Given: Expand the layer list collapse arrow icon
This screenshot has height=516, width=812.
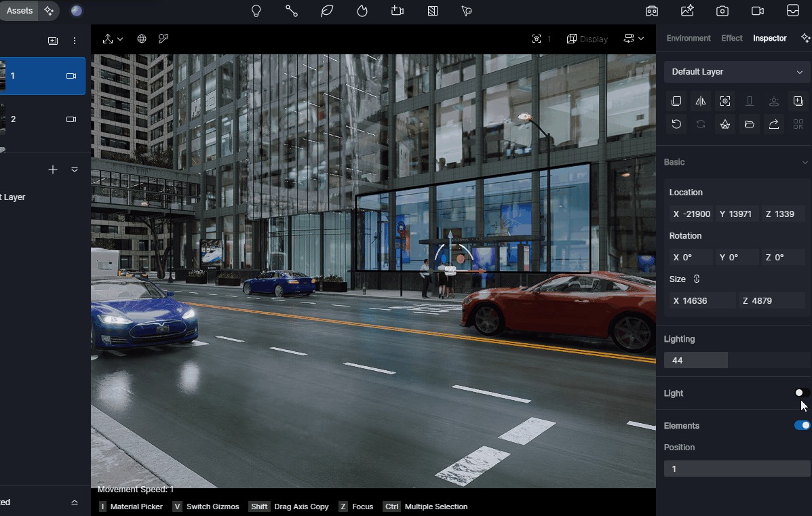Looking at the screenshot, I should point(75,170).
